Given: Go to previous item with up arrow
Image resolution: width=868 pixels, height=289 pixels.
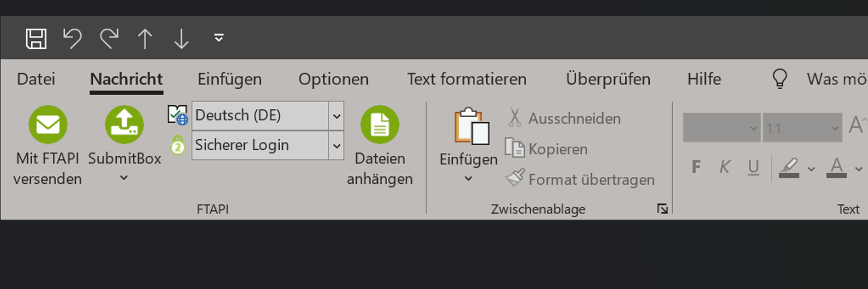Looking at the screenshot, I should coord(145,39).
